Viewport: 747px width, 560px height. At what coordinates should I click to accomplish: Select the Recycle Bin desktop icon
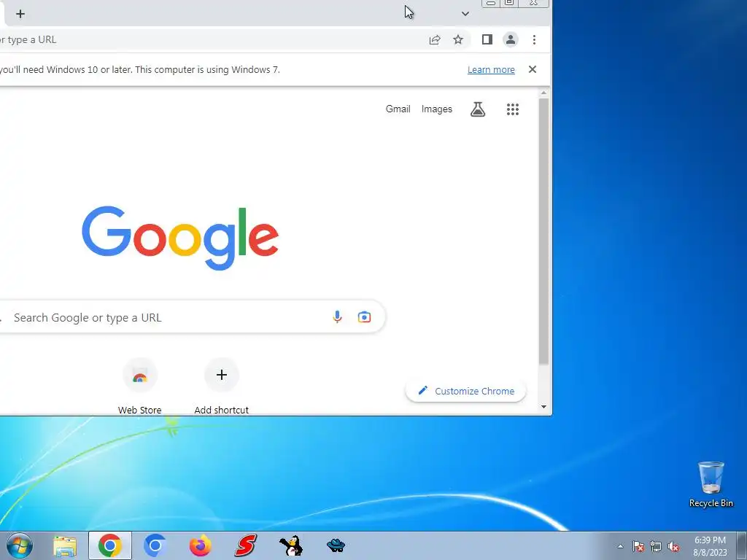click(x=711, y=484)
